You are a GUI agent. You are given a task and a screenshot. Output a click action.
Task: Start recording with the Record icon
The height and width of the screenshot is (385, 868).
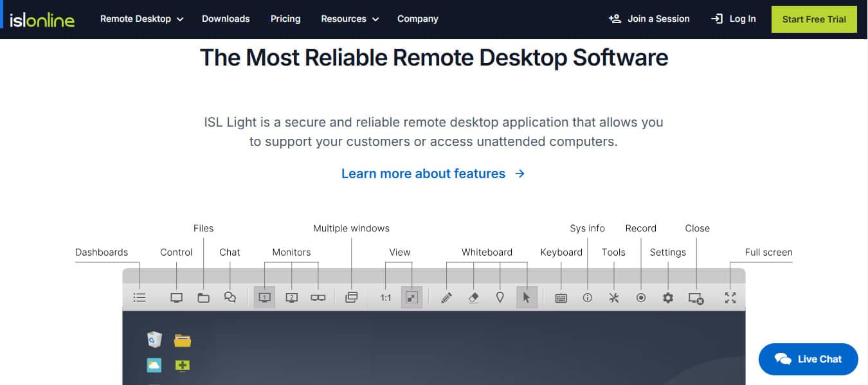pos(641,298)
